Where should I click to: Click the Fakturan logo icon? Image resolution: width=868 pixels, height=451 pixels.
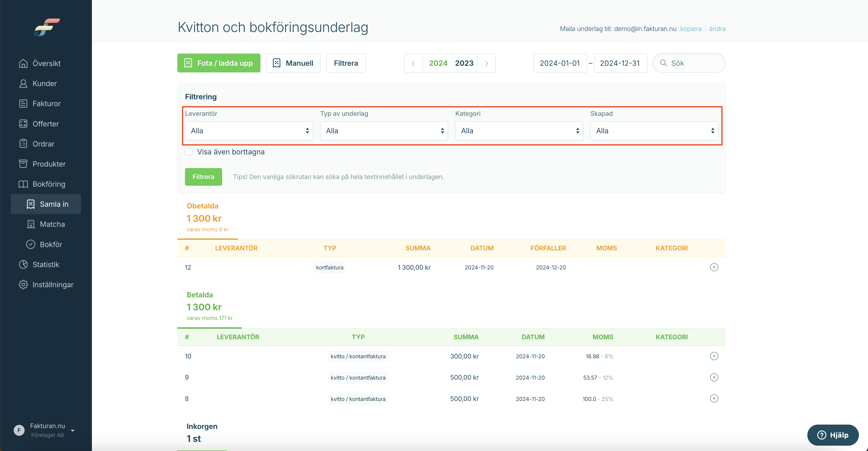47,27
